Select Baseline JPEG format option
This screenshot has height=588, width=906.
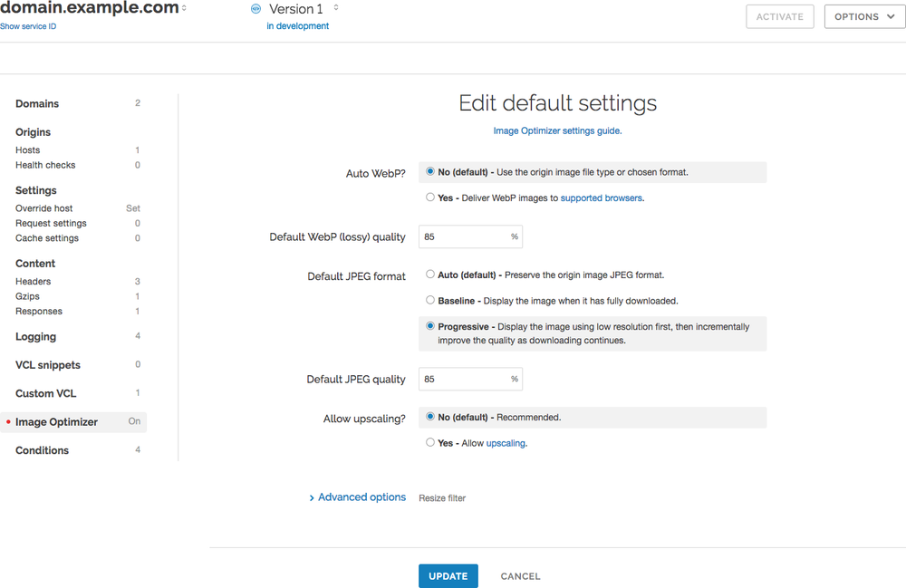click(430, 300)
